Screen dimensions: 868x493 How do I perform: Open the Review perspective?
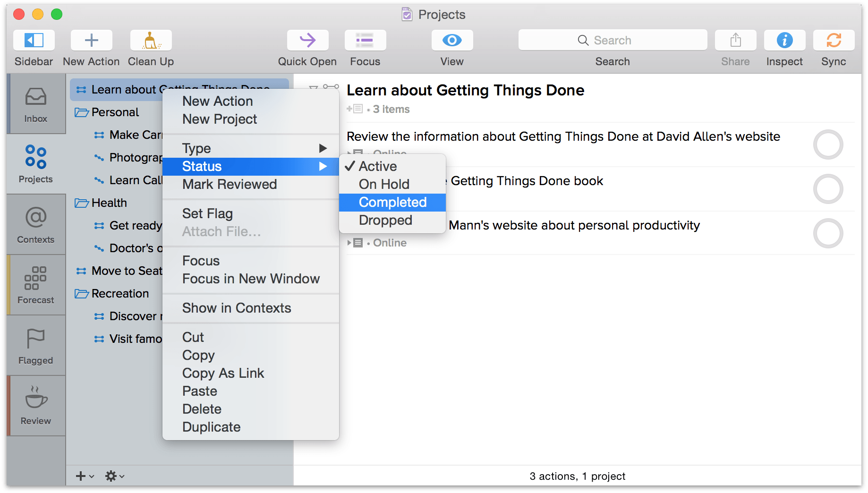[36, 406]
